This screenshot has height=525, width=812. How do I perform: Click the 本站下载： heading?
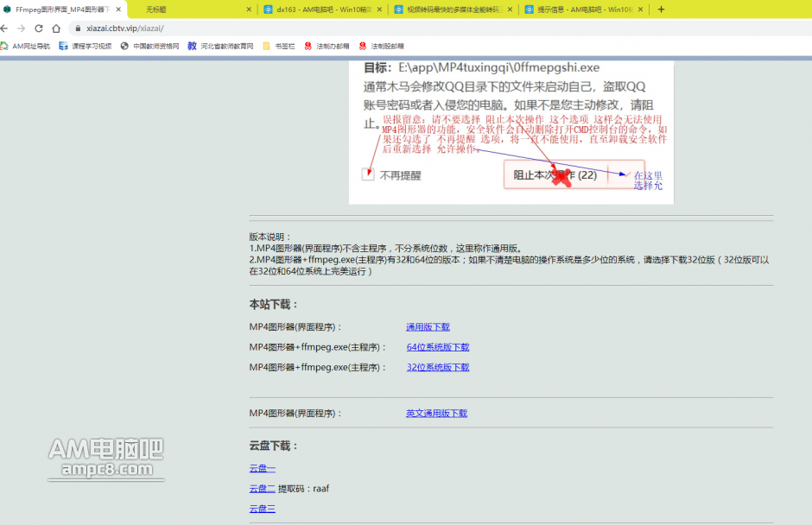(274, 305)
